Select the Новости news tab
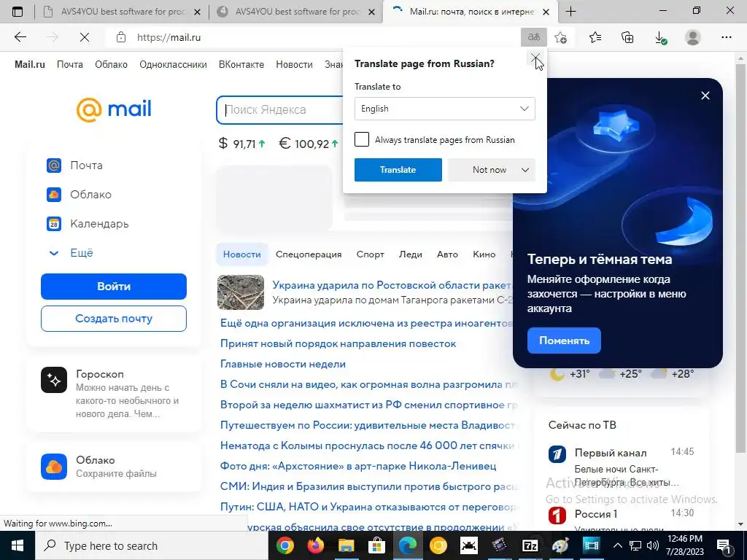Image resolution: width=747 pixels, height=560 pixels. point(242,254)
